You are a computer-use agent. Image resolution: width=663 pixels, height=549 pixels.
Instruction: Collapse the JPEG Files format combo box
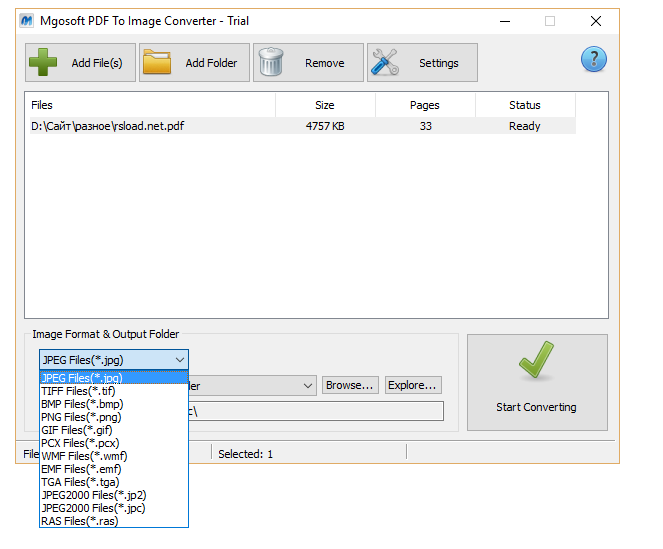tap(180, 360)
